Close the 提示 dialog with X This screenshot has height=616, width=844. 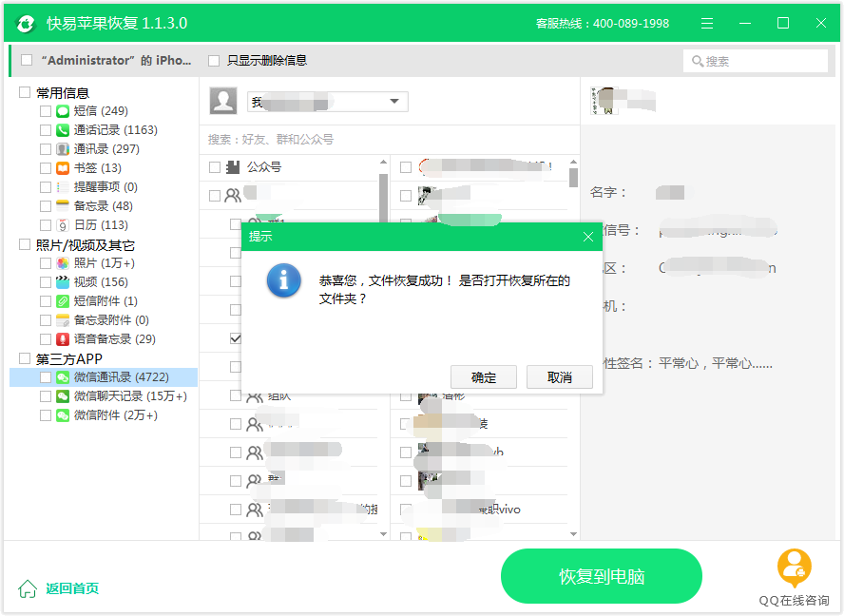coord(588,237)
